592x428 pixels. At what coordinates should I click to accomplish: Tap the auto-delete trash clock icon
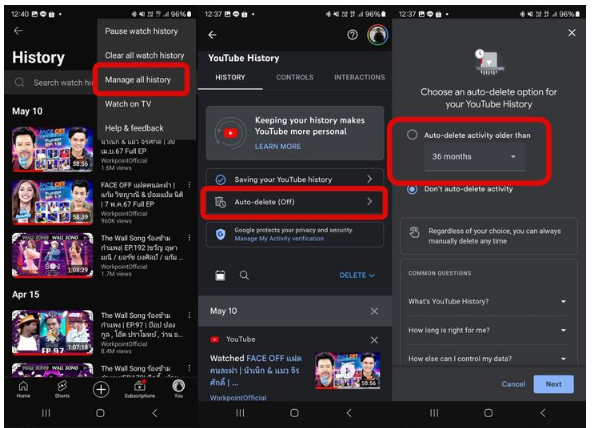coord(220,202)
